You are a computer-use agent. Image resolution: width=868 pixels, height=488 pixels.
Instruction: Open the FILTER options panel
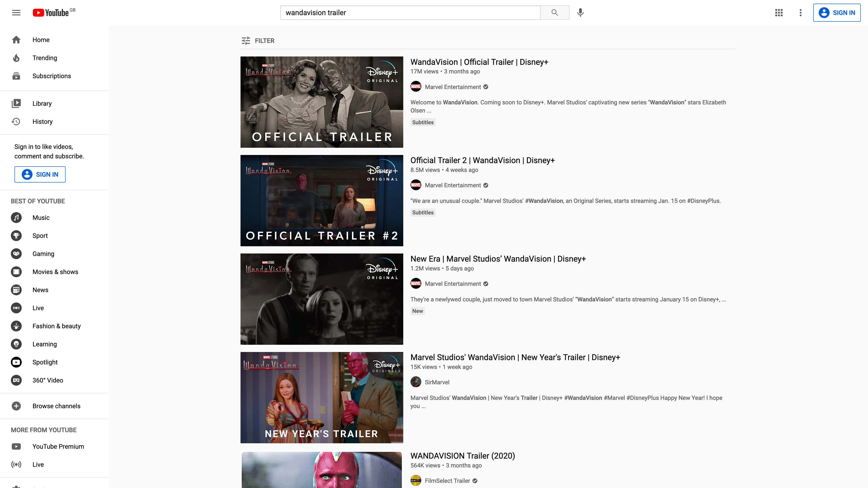(258, 40)
